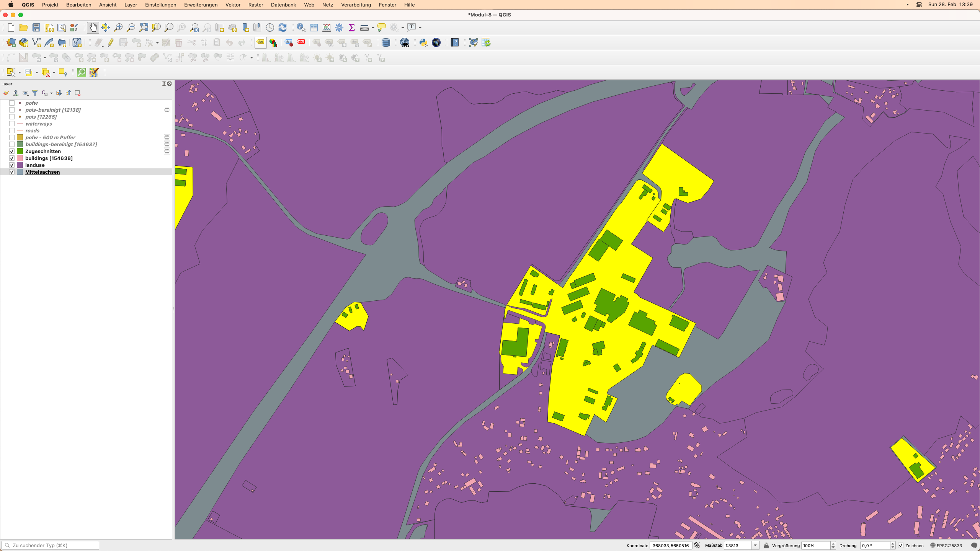This screenshot has height=551, width=980.
Task: Open select features tool dropdown arrow
Action: pyautogui.click(x=20, y=73)
